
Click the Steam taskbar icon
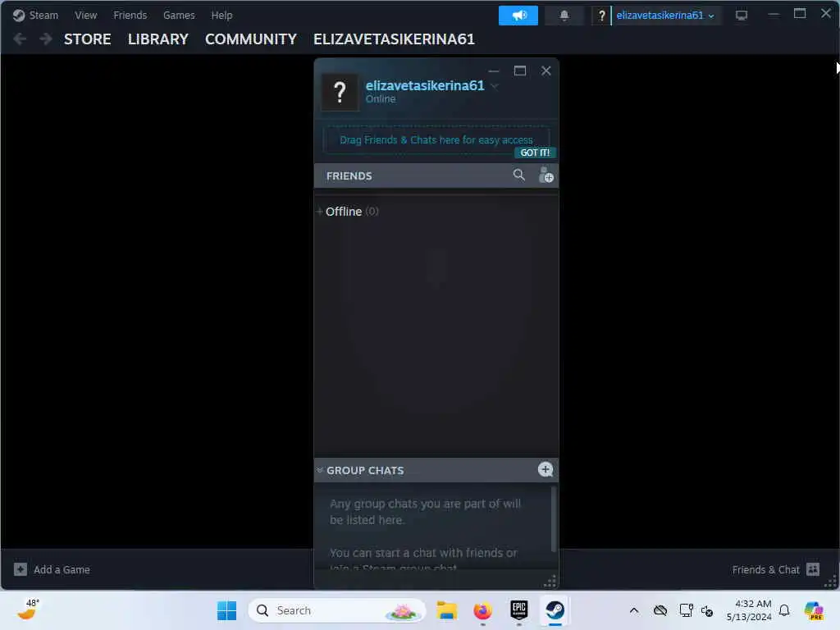point(555,610)
